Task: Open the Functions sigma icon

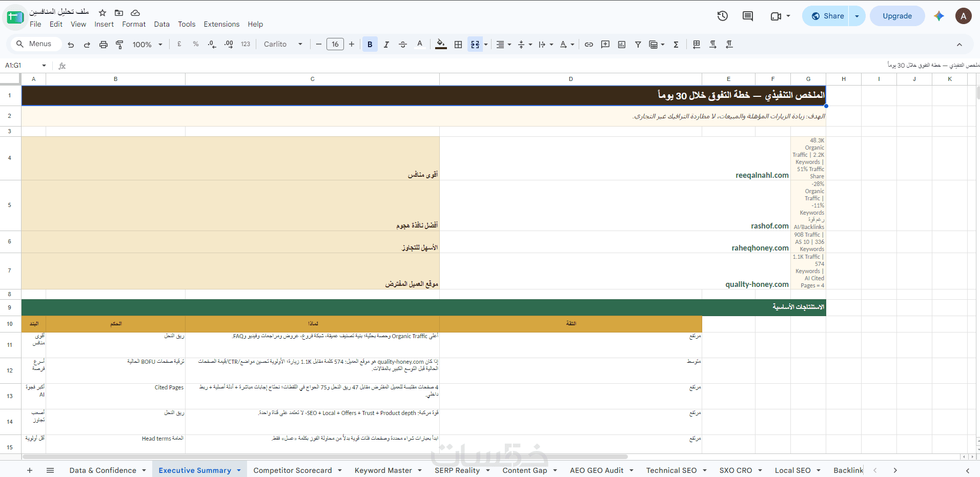Action: click(676, 45)
